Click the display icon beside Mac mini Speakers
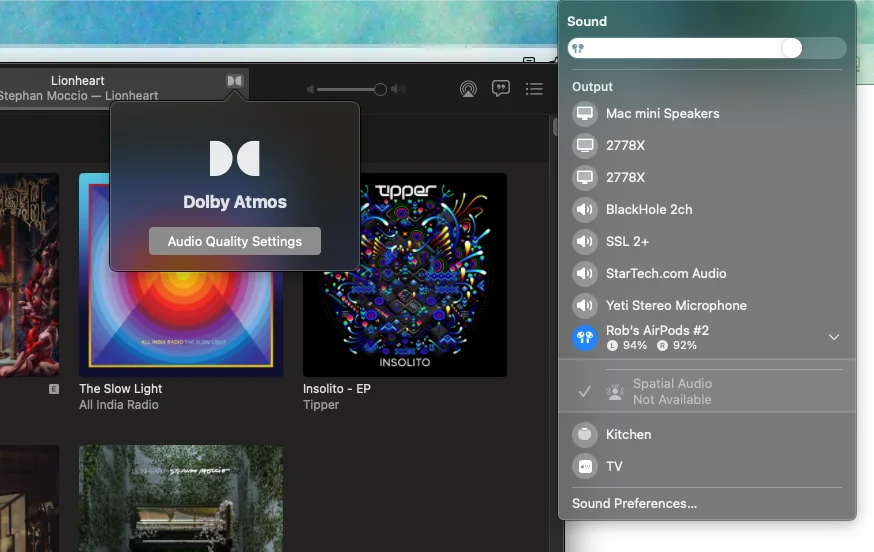The height and width of the screenshot is (552, 874). click(x=585, y=113)
